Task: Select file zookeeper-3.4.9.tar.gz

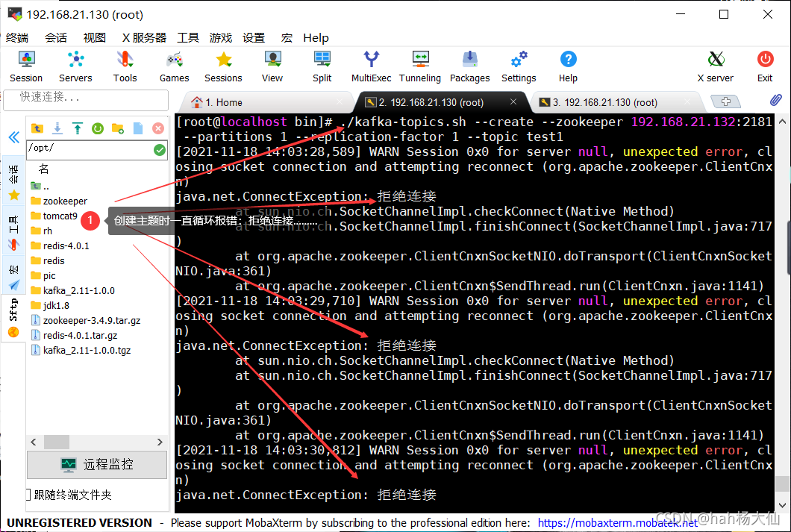Action: 86,320
